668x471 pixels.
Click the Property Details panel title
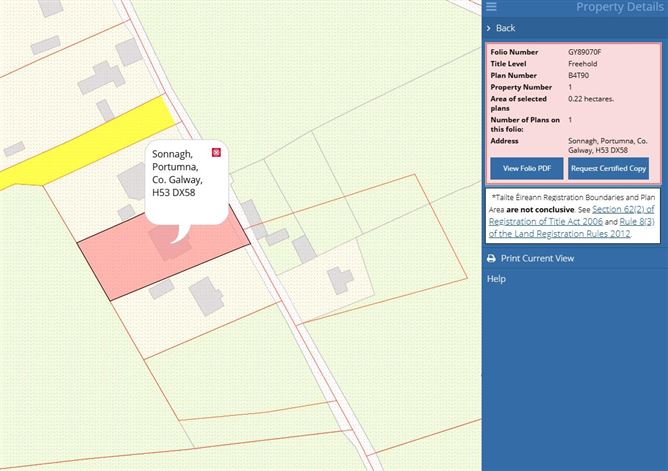[x=619, y=7]
